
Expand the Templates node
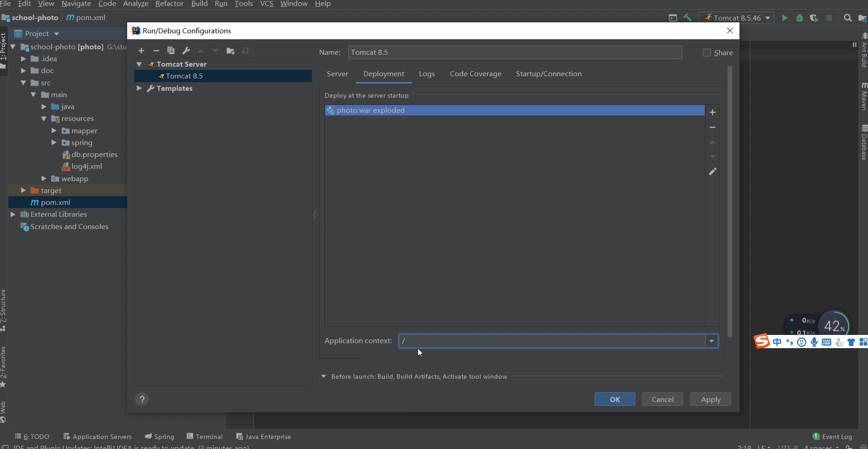pos(139,88)
